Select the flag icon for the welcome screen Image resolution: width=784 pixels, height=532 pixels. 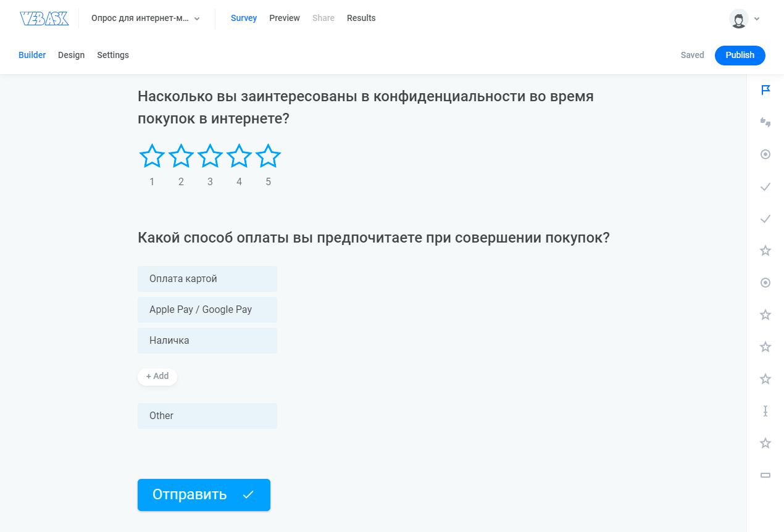[x=765, y=90]
